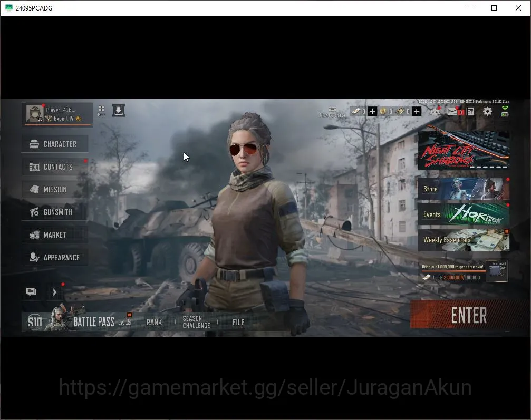Click the Player 418... name text

(x=61, y=110)
